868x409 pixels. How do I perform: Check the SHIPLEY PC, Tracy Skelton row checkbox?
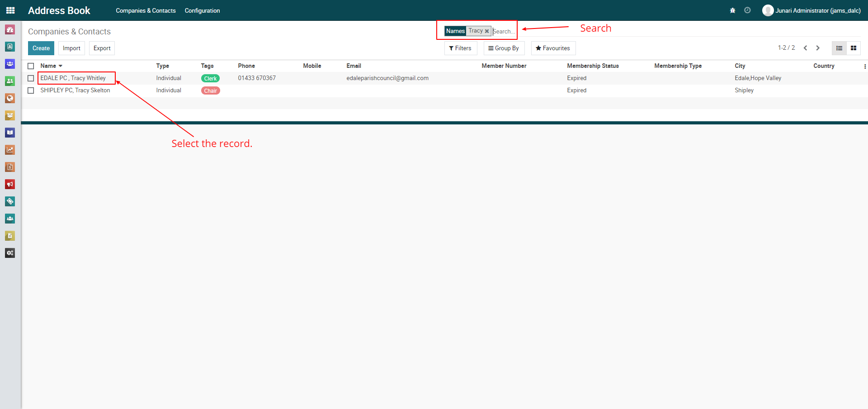(x=31, y=90)
